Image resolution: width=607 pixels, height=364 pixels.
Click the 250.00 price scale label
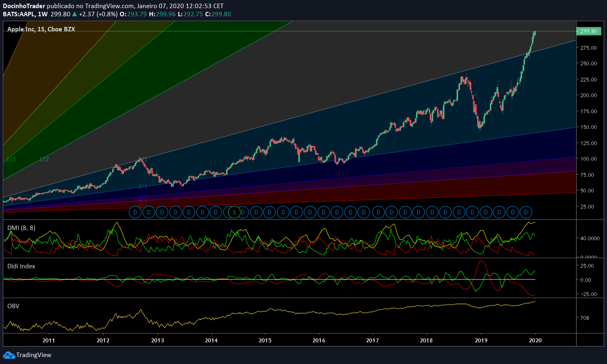point(589,64)
